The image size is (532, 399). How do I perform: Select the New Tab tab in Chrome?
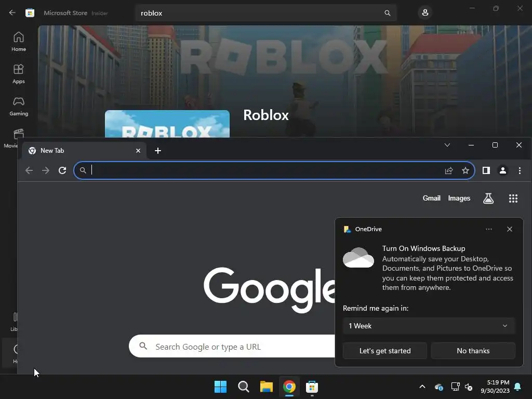tap(84, 151)
